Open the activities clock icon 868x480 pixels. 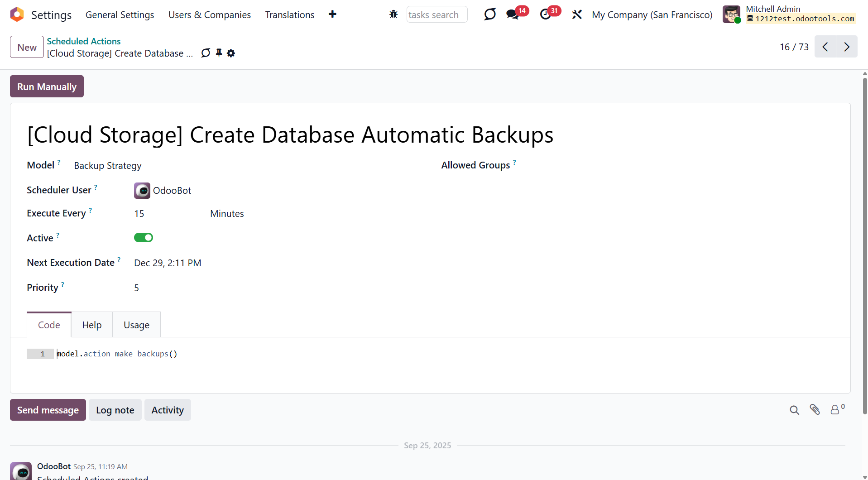(546, 14)
